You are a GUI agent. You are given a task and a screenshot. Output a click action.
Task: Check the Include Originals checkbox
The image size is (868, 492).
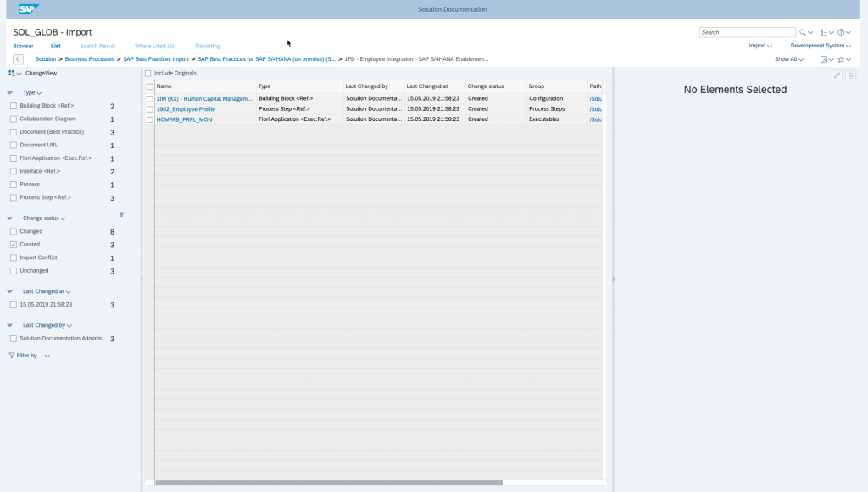(x=147, y=74)
